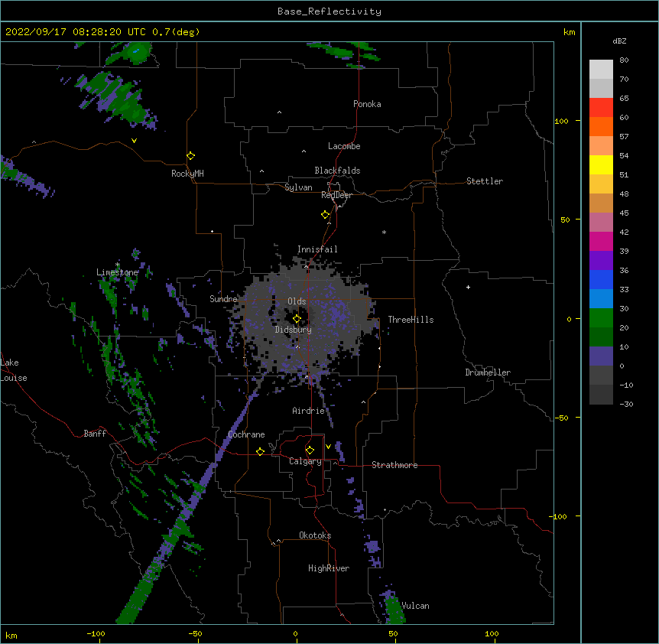659x644 pixels.
Task: Click the Calgary city label
Action: coord(305,461)
